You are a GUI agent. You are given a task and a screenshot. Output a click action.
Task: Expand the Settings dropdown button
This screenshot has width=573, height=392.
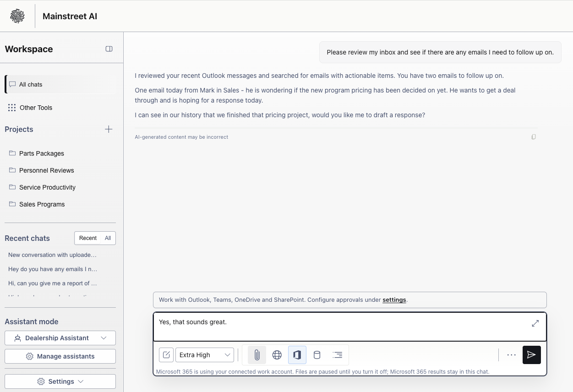(x=60, y=381)
